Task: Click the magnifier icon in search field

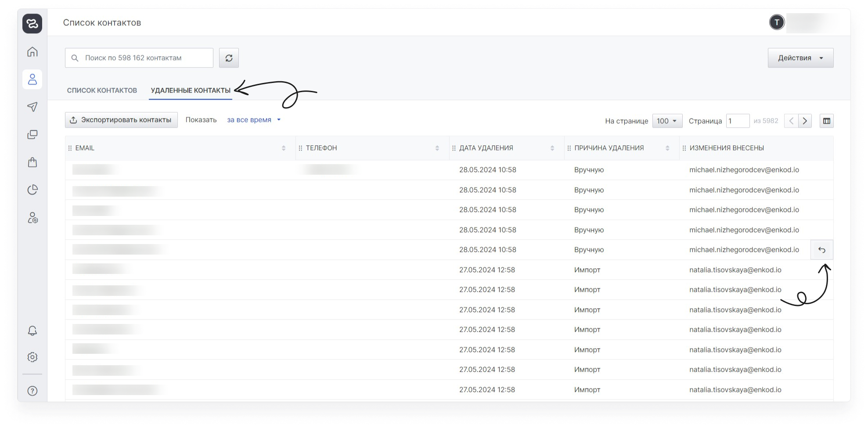Action: (75, 58)
